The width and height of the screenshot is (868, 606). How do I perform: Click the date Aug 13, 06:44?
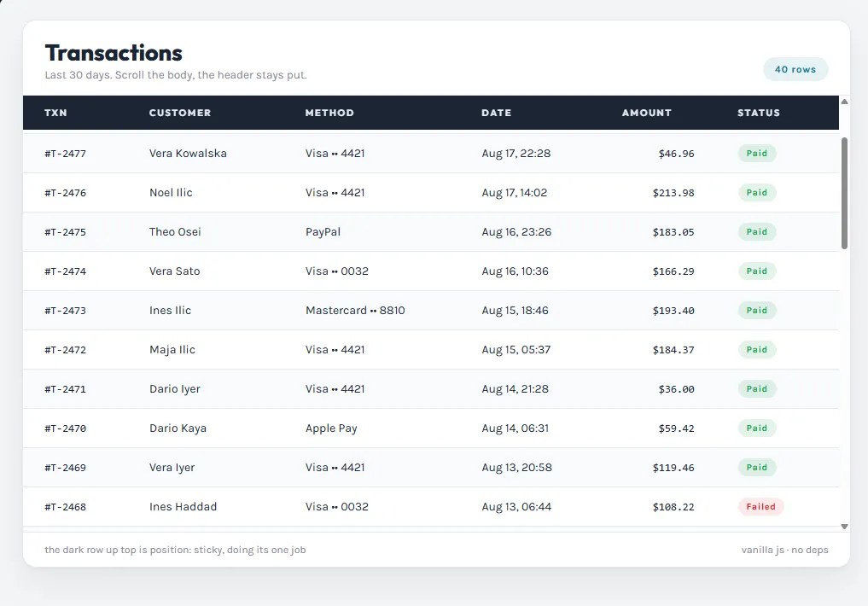pos(516,507)
